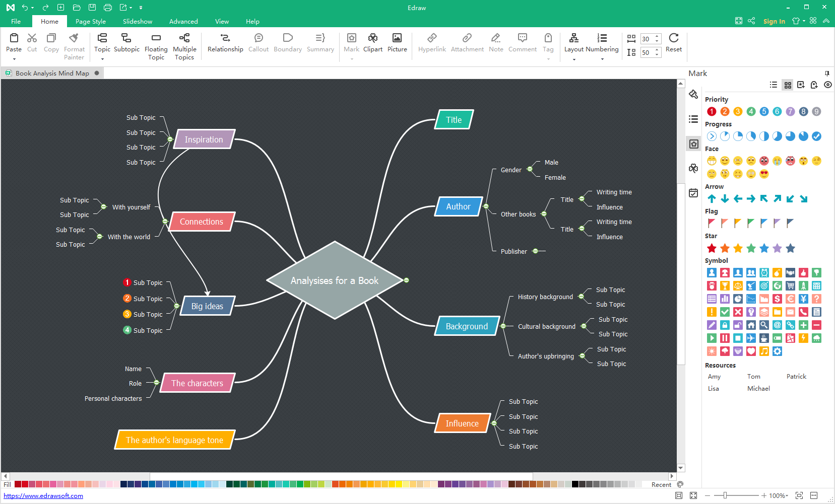Click the Relationship tool icon

[x=225, y=38]
